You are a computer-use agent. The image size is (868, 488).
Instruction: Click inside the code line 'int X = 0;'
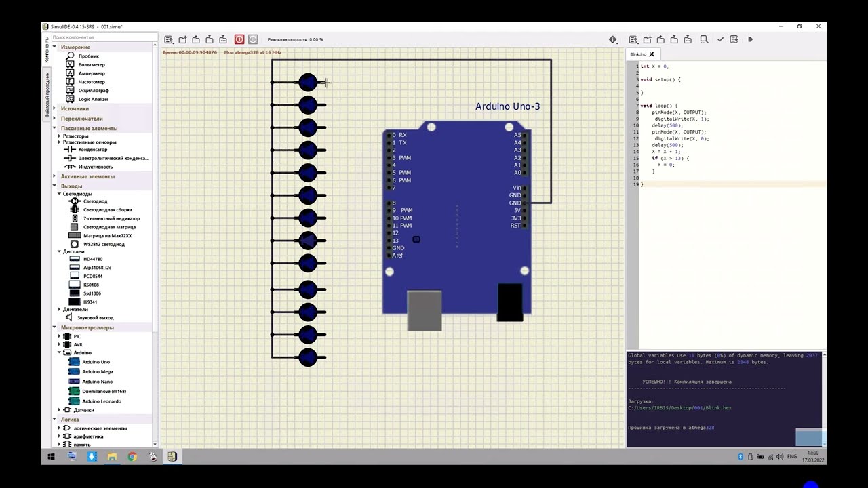coord(654,66)
